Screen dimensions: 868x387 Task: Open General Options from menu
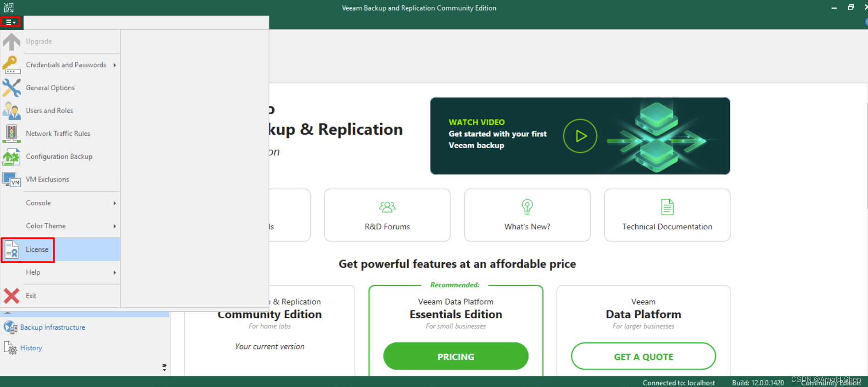click(61, 88)
